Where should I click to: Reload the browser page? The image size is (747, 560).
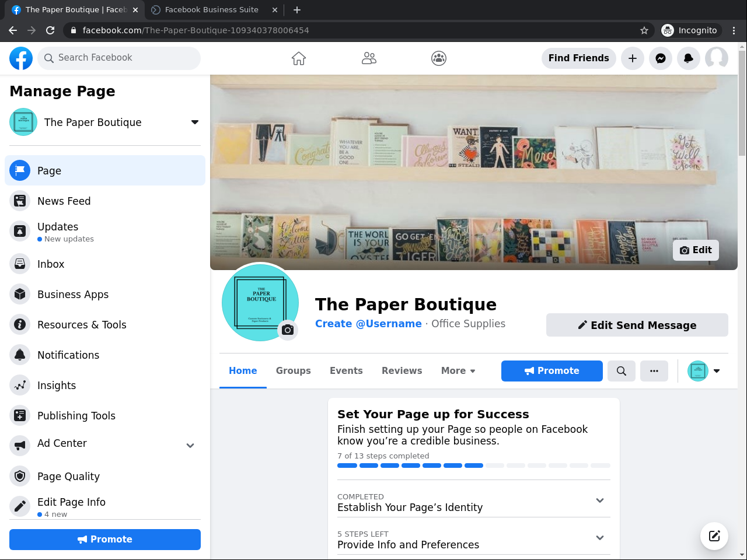(x=50, y=30)
